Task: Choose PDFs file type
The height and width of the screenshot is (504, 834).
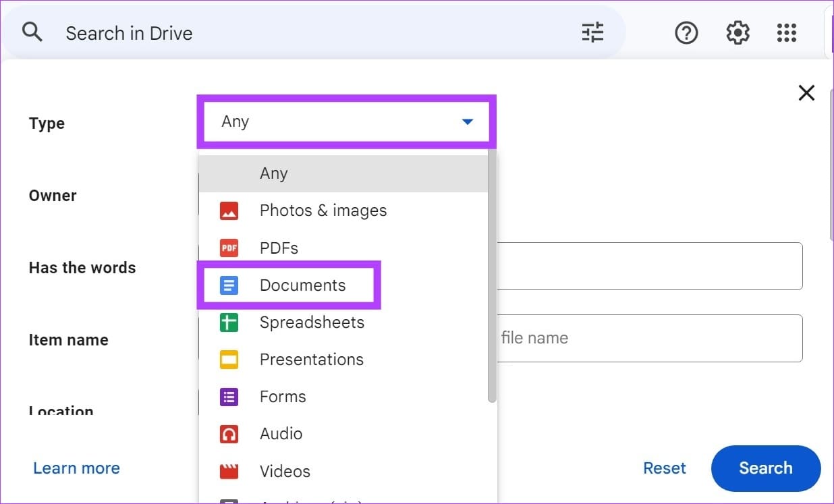Action: [x=343, y=248]
